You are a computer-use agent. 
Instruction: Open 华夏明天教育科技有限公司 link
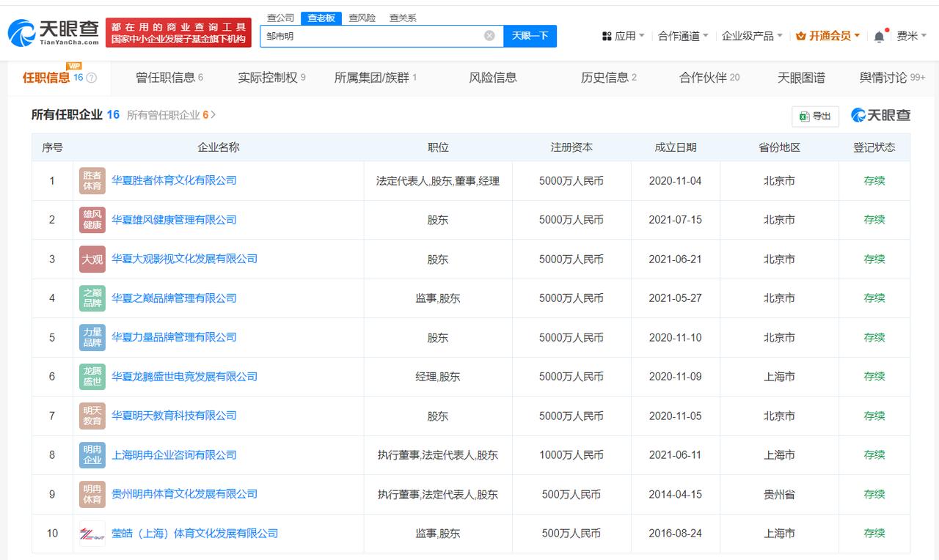(174, 416)
